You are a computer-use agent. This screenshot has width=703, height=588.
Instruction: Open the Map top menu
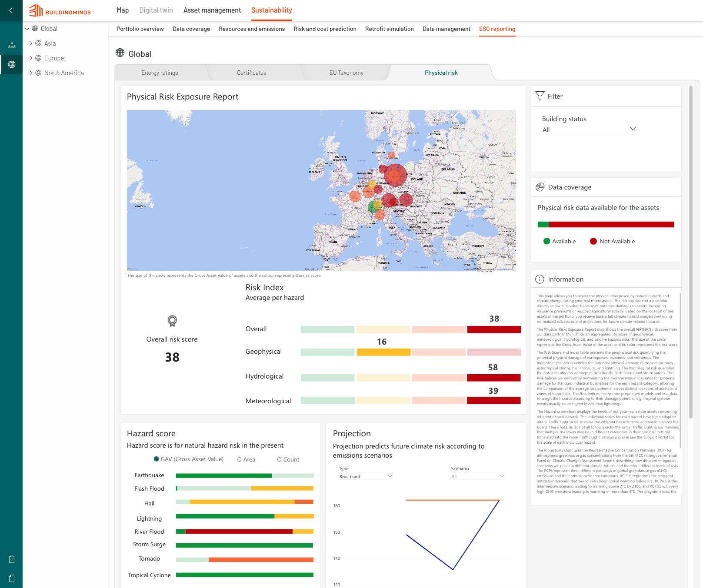pyautogui.click(x=123, y=10)
